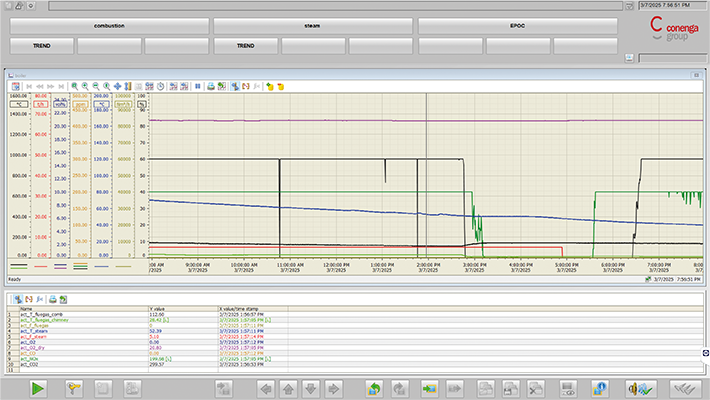Click the printer icon in top-left corner
710x400 pixels.
point(19,6)
